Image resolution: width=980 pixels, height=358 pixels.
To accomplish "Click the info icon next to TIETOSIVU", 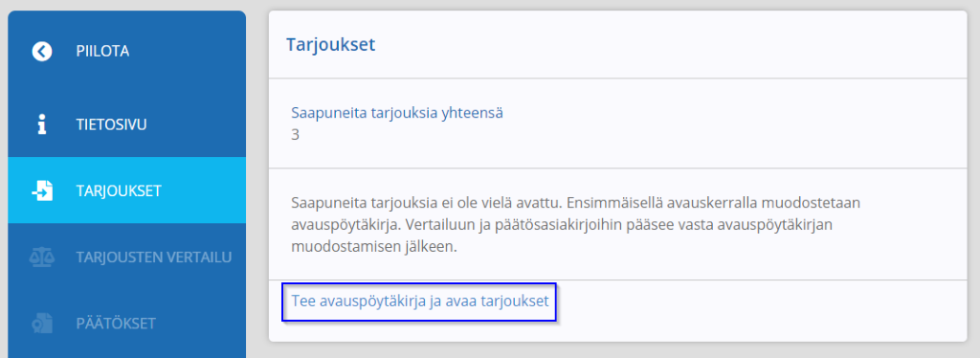I will point(42,125).
